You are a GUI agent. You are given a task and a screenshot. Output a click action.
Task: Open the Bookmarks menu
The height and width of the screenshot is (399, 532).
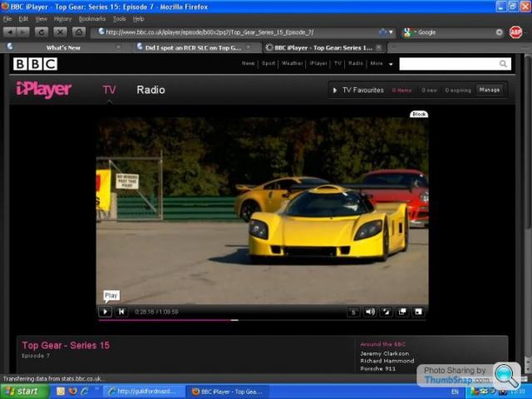click(92, 19)
